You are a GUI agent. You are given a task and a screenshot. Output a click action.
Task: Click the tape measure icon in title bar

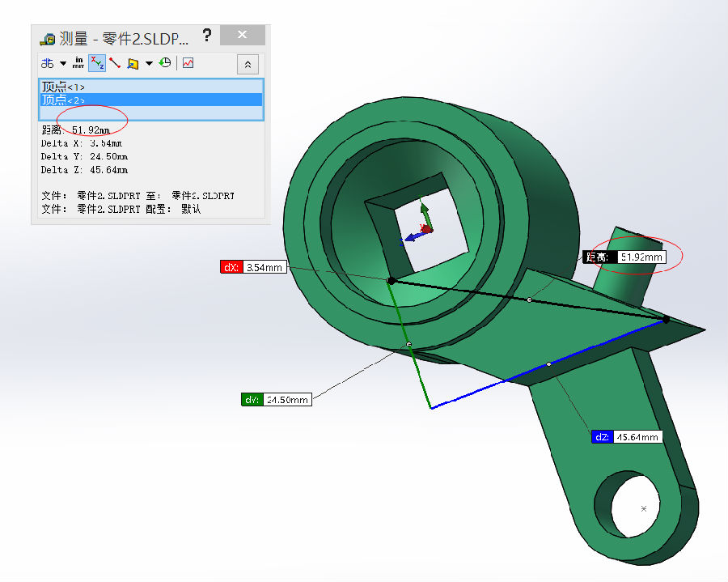48,37
